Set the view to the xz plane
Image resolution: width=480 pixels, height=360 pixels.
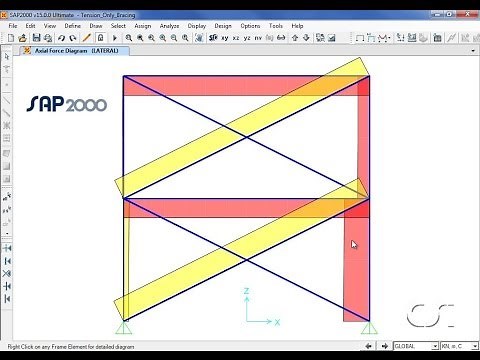236,38
